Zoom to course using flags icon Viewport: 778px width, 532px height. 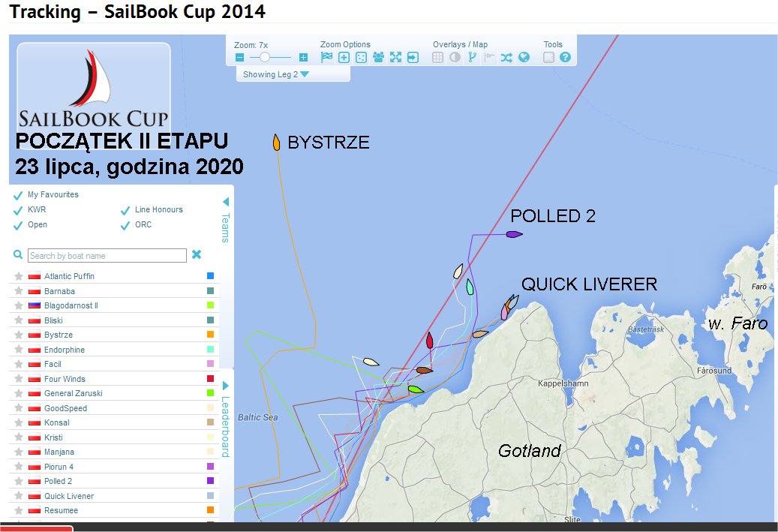click(x=326, y=57)
